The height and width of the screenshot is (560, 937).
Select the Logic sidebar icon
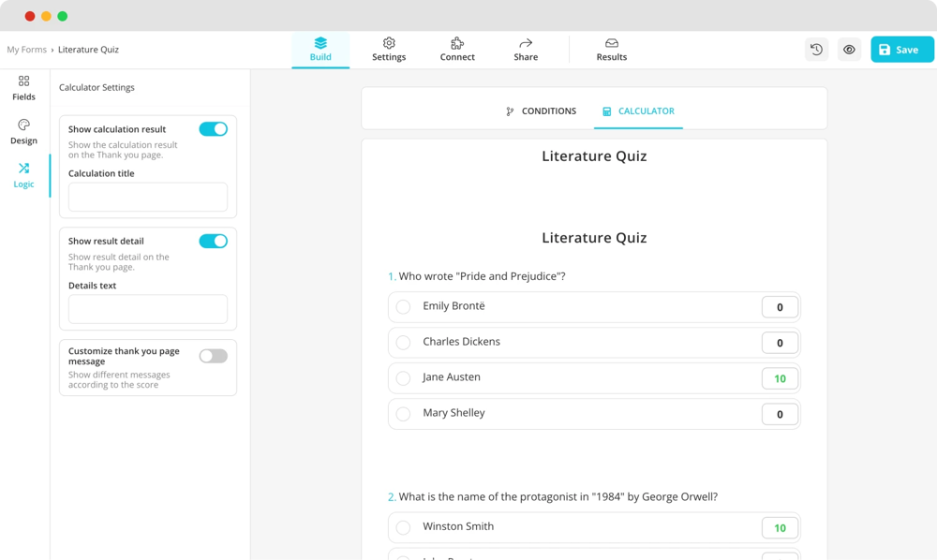[23, 174]
